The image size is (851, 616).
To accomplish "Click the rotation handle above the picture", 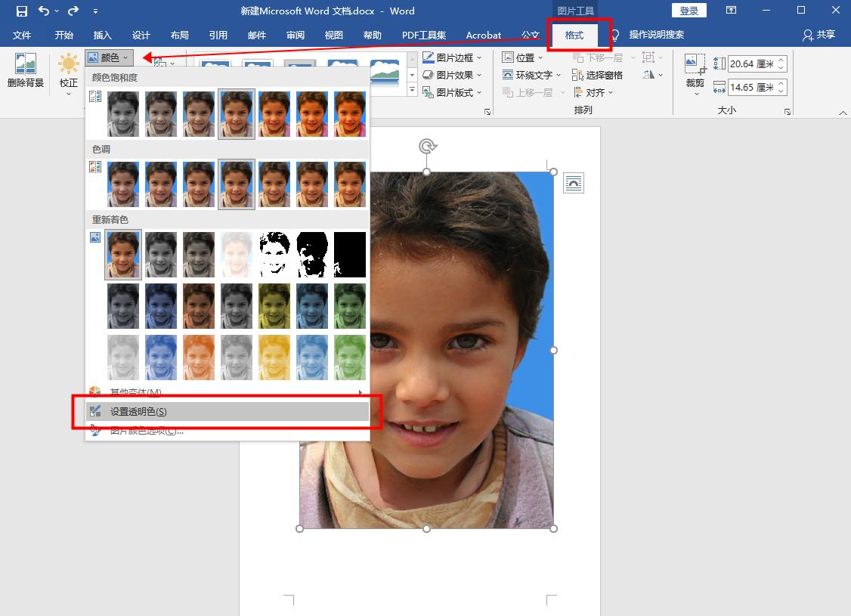I will coord(427,146).
